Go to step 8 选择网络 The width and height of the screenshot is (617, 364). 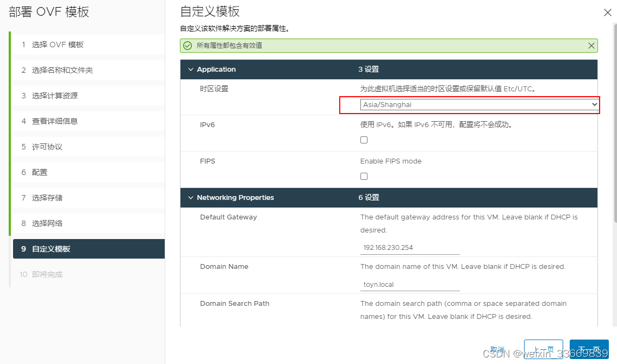(89, 223)
